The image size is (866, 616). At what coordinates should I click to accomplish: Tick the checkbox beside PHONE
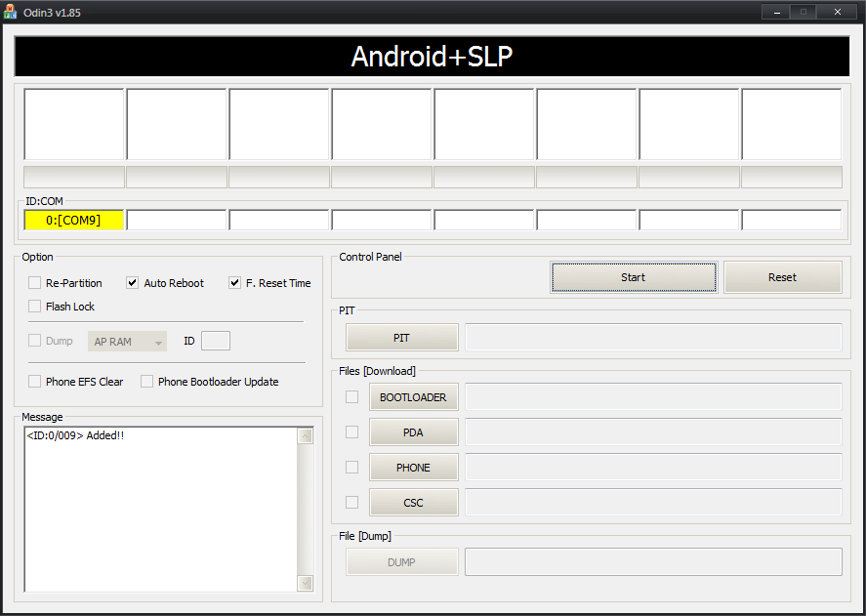[x=351, y=468]
